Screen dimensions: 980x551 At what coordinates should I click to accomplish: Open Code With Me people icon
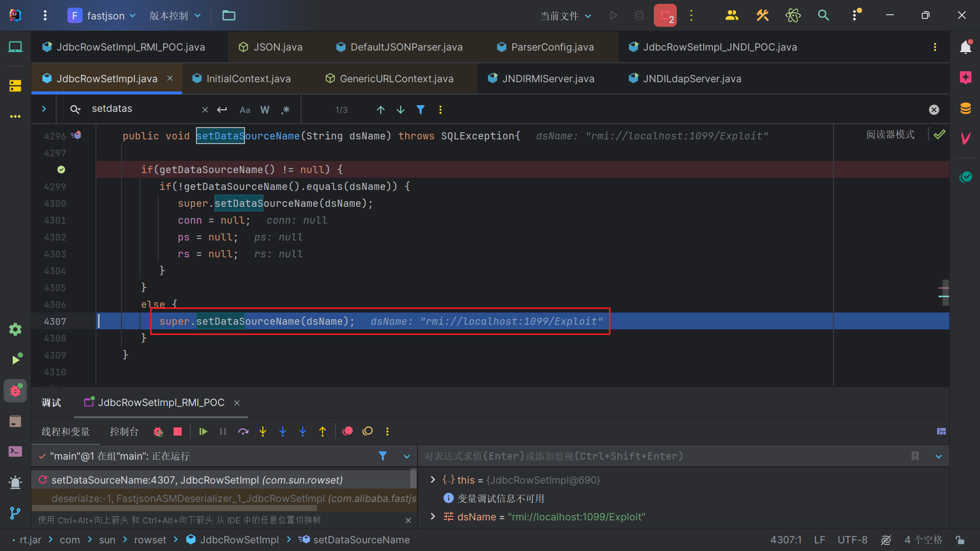coord(732,15)
